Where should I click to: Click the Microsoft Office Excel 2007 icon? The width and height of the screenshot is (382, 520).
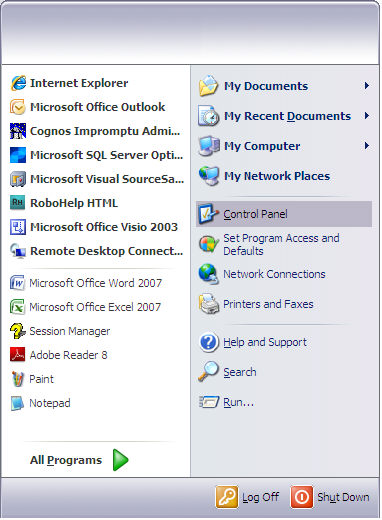click(x=18, y=307)
